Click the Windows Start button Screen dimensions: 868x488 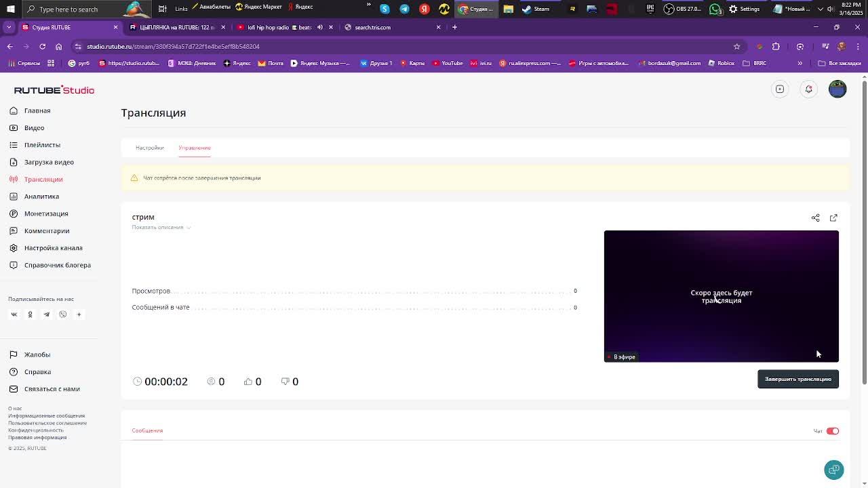pos(10,9)
